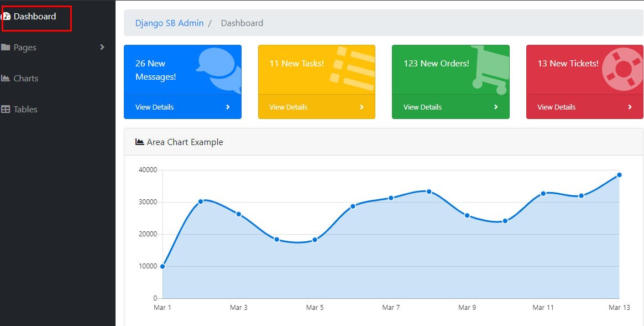Click the list icon on Tasks card

[x=352, y=68]
